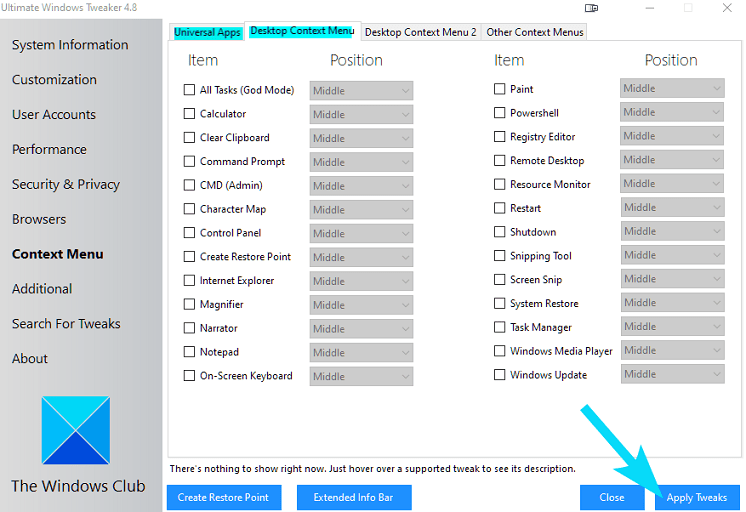
Task: Check the Paint checkbox
Action: click(x=500, y=89)
